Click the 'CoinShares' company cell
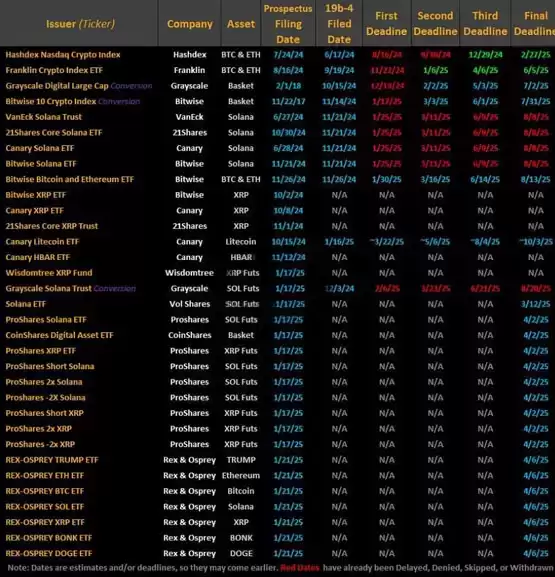Viewport: 555px width, 577px height. click(190, 335)
